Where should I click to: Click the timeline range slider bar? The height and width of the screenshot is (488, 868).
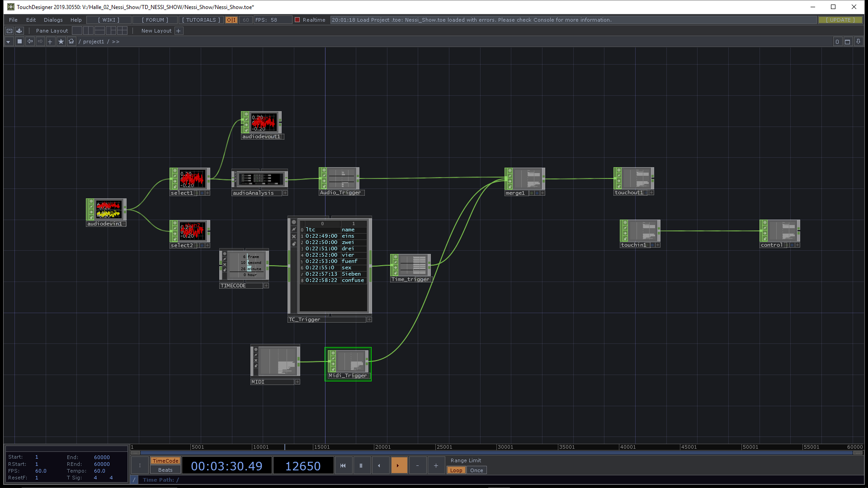(x=496, y=452)
